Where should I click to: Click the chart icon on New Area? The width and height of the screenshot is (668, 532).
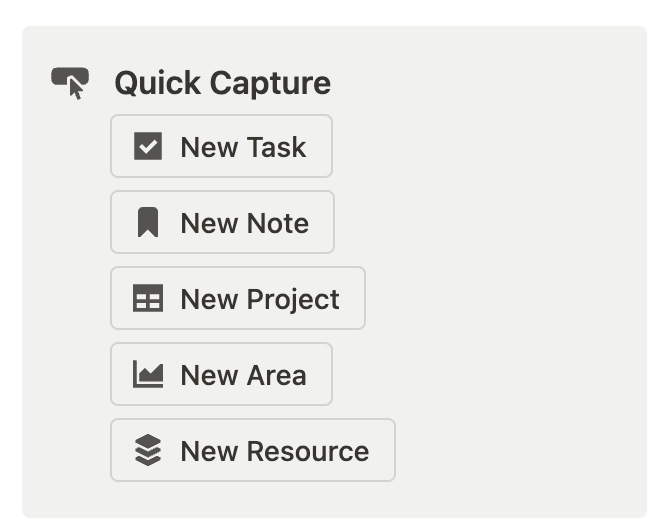coord(148,375)
